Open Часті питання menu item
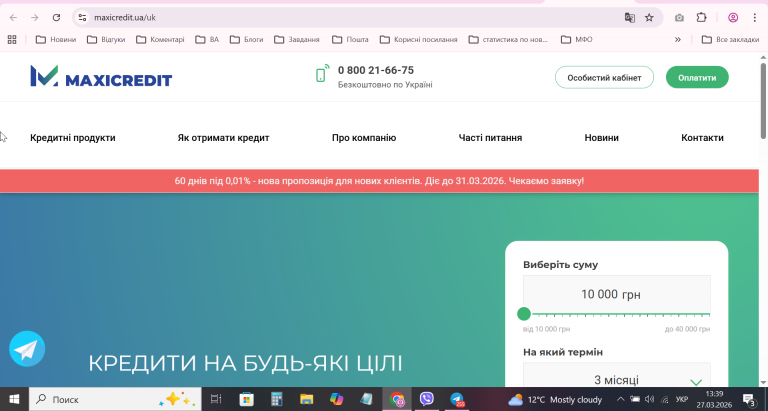Image resolution: width=768 pixels, height=411 pixels. pos(490,138)
